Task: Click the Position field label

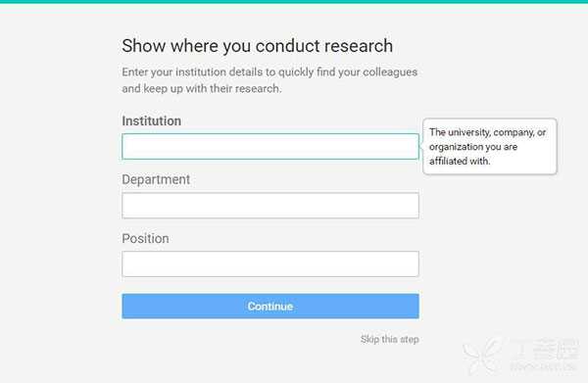Action: pos(145,238)
